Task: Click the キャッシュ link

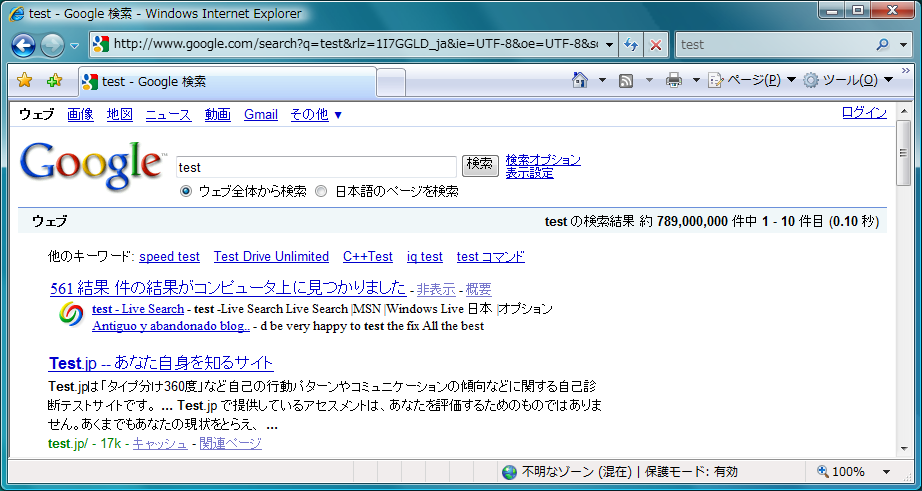Action: point(160,443)
